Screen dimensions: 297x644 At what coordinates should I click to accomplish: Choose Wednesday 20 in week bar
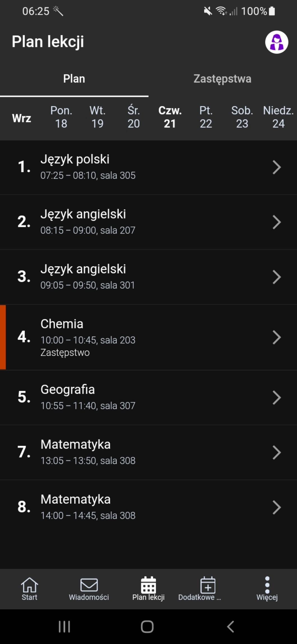point(134,117)
